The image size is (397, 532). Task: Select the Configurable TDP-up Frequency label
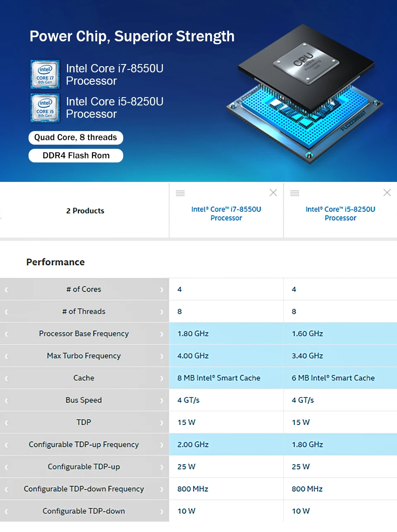(x=84, y=445)
